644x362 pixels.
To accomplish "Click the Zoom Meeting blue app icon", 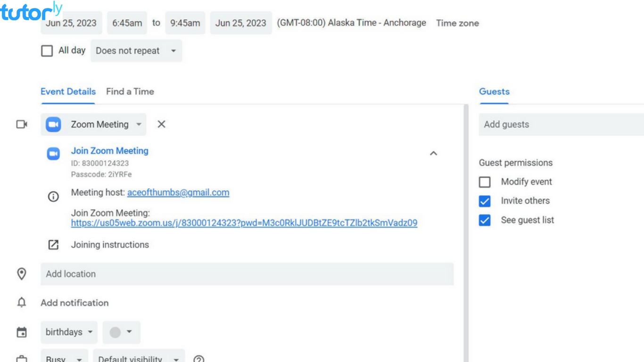I will [53, 124].
